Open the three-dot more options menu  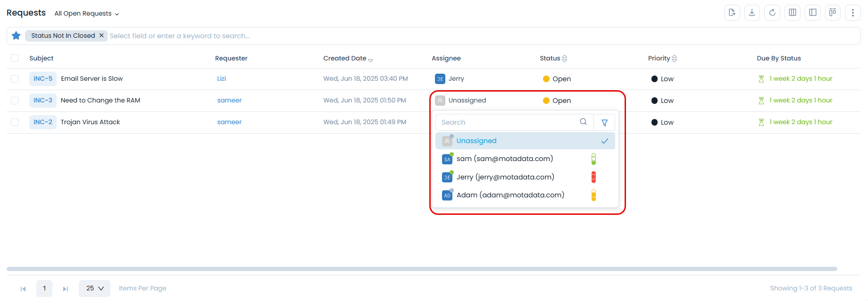pyautogui.click(x=853, y=13)
